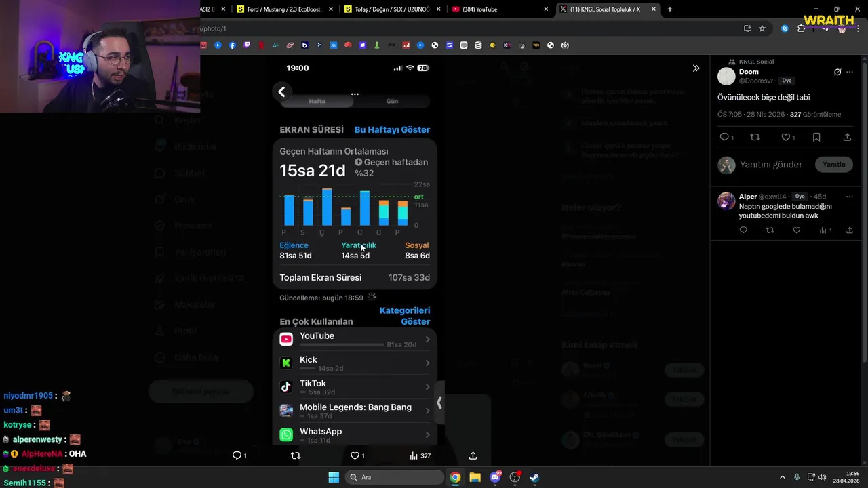Screen dimensions: 868x488
Task: Click the share icon below the photo
Action: [473, 455]
